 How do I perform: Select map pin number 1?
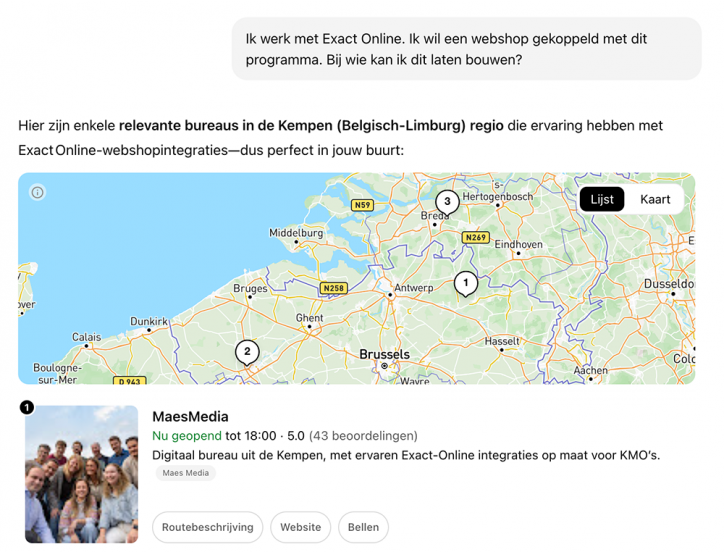[465, 283]
